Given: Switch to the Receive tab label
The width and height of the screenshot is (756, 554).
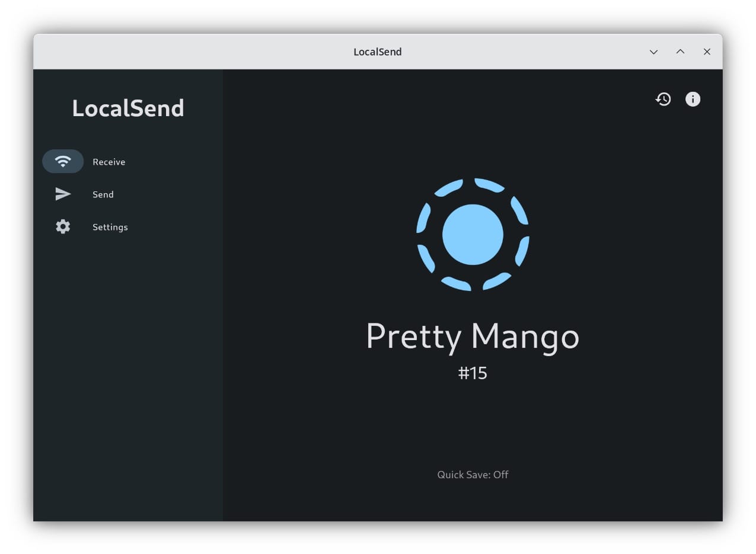Looking at the screenshot, I should click(109, 162).
